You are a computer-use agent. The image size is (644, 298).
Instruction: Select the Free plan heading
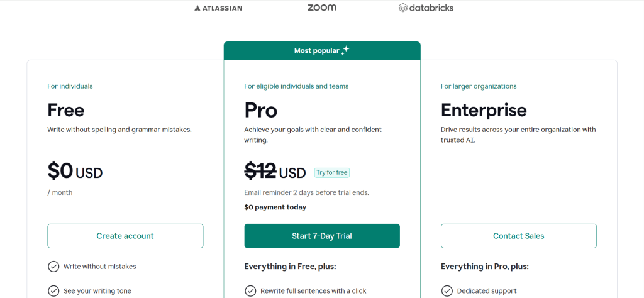coord(66,111)
